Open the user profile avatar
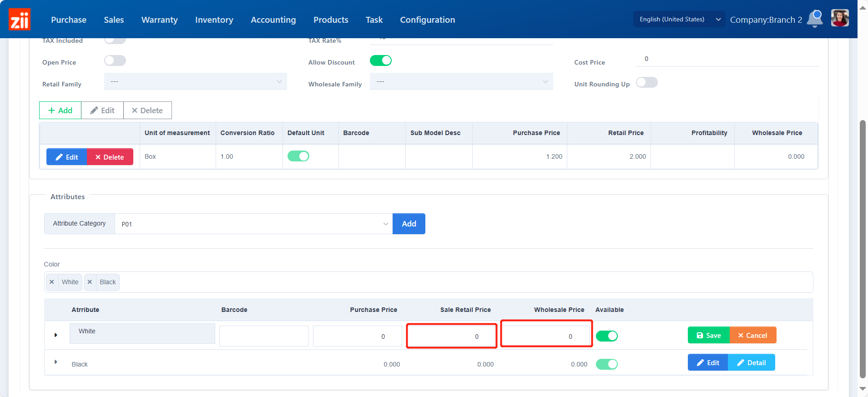The image size is (868, 397). pos(839,19)
